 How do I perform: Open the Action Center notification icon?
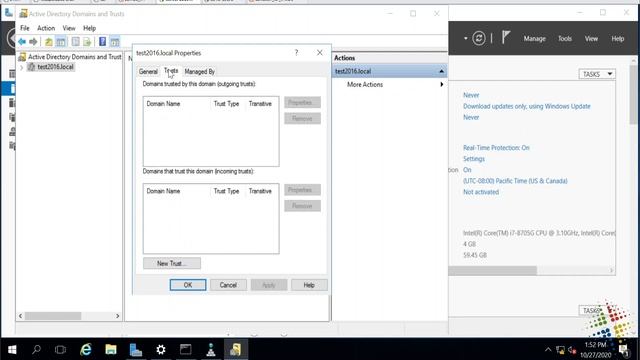[x=623, y=350]
